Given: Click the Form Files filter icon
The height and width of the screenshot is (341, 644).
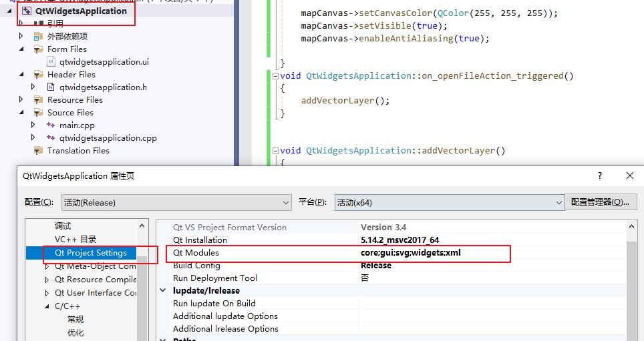Looking at the screenshot, I should click(38, 49).
